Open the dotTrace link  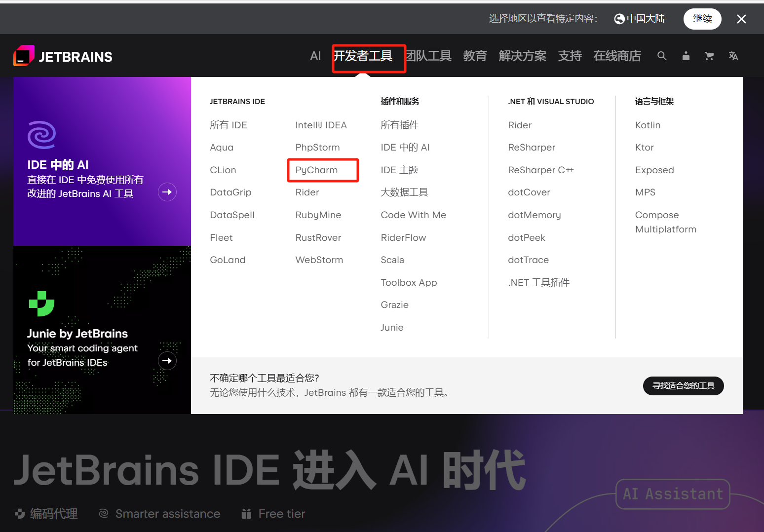[528, 260]
